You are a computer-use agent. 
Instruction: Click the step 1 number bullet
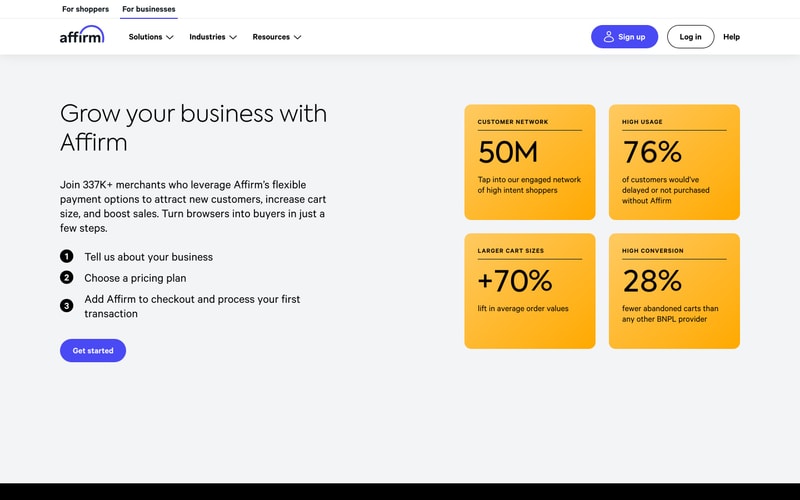[66, 256]
